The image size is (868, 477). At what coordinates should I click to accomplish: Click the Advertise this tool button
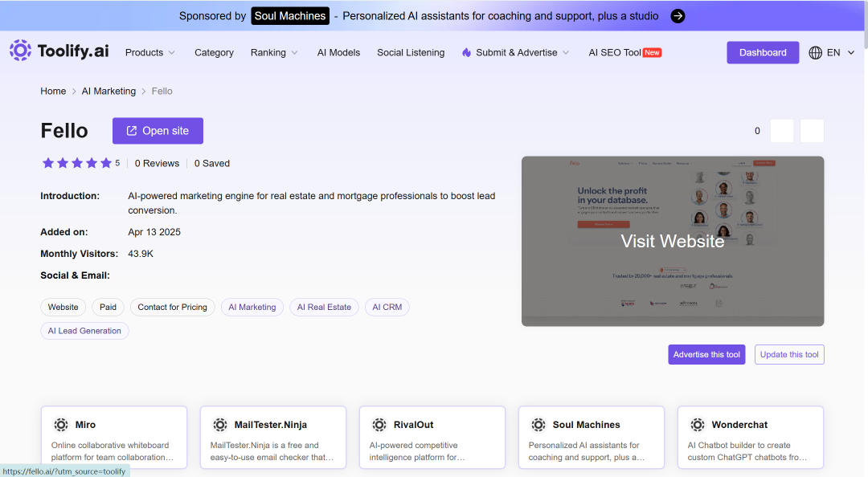[x=706, y=355]
